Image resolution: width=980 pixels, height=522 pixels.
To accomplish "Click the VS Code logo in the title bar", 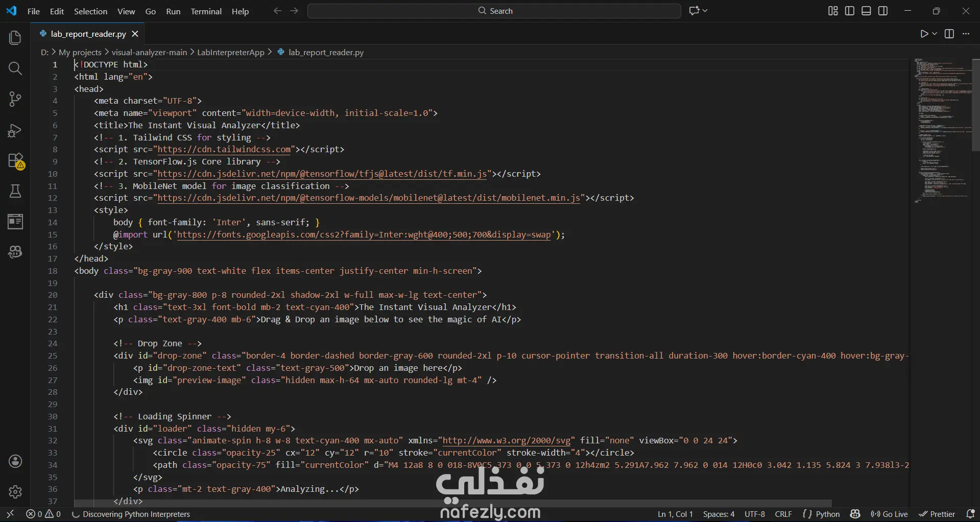I will coord(11,11).
